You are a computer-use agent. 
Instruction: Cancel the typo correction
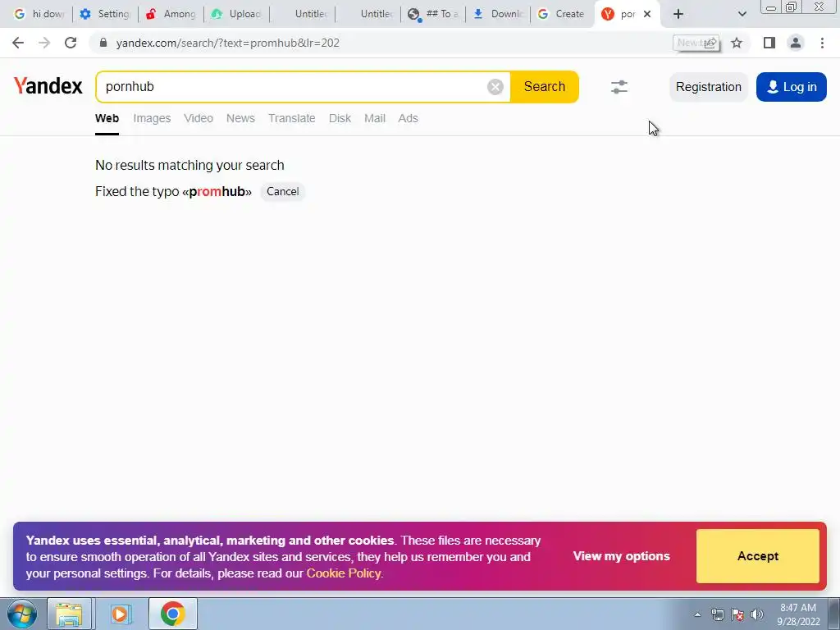(283, 192)
